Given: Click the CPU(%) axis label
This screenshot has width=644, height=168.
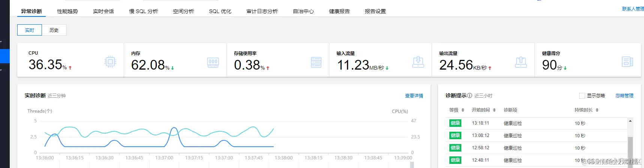Looking at the screenshot, I should tap(400, 112).
